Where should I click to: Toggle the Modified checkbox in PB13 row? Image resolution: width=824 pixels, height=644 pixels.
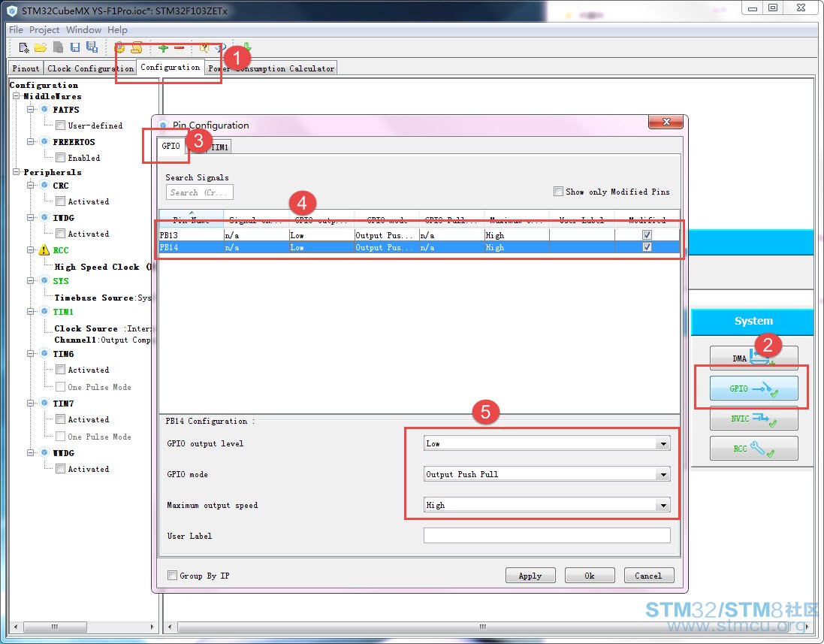coord(647,235)
